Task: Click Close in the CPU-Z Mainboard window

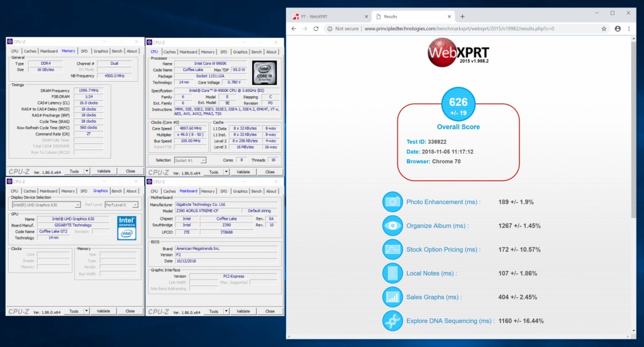Action: coord(270,311)
